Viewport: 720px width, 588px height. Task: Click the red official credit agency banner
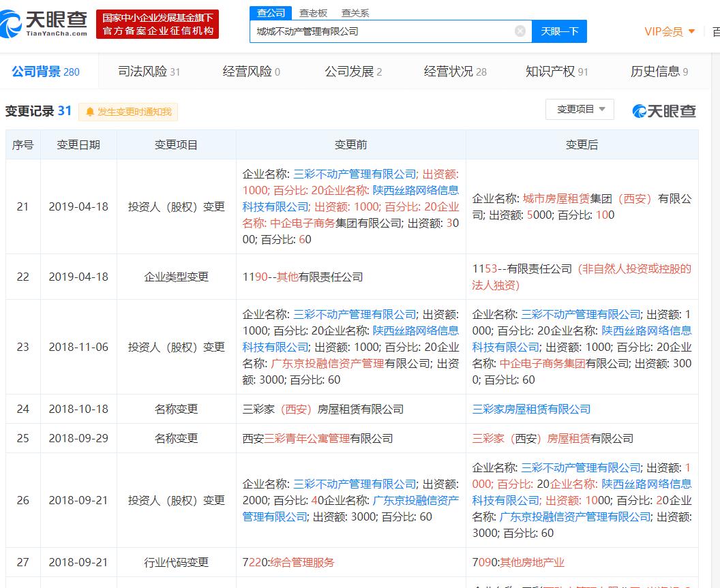pyautogui.click(x=157, y=25)
